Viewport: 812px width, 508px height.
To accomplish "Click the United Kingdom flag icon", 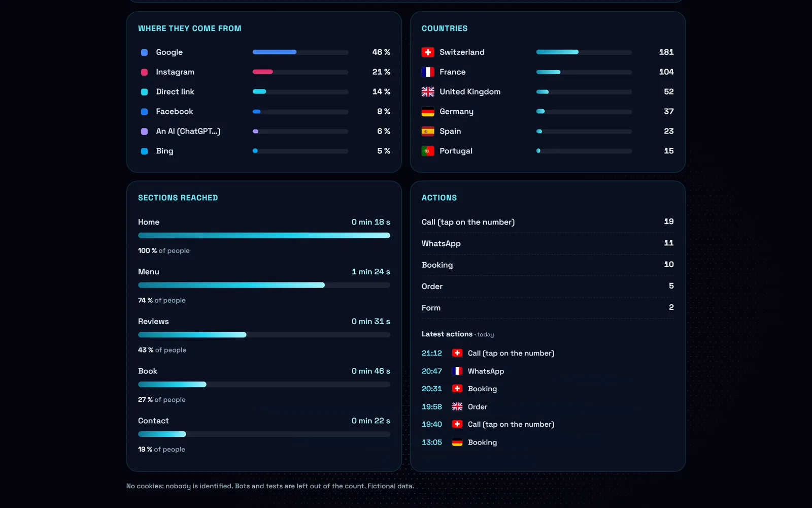I will (428, 92).
